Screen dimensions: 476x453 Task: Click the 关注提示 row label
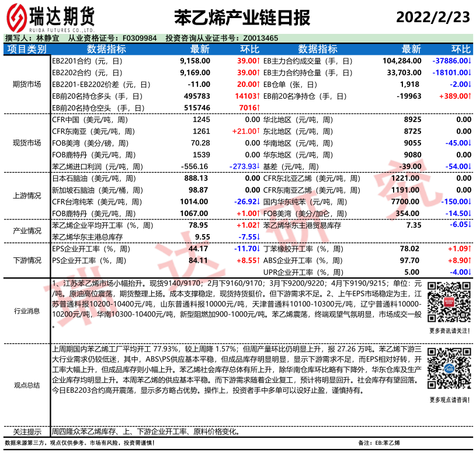26,432
